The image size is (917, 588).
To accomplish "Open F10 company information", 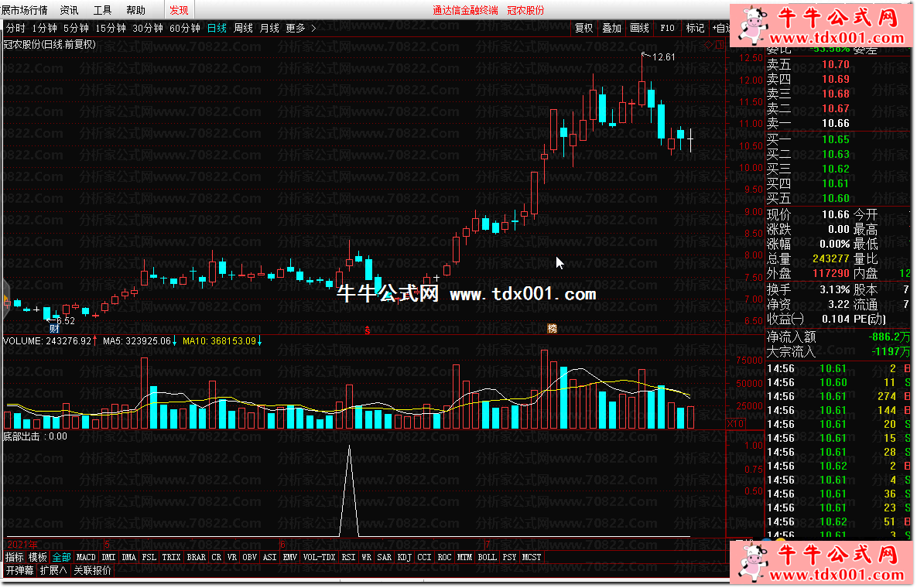I will 667,29.
